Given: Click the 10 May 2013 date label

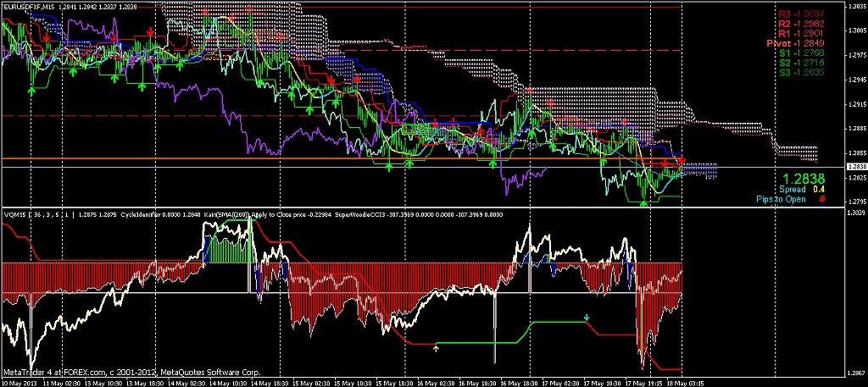Looking at the screenshot, I should point(18,382).
